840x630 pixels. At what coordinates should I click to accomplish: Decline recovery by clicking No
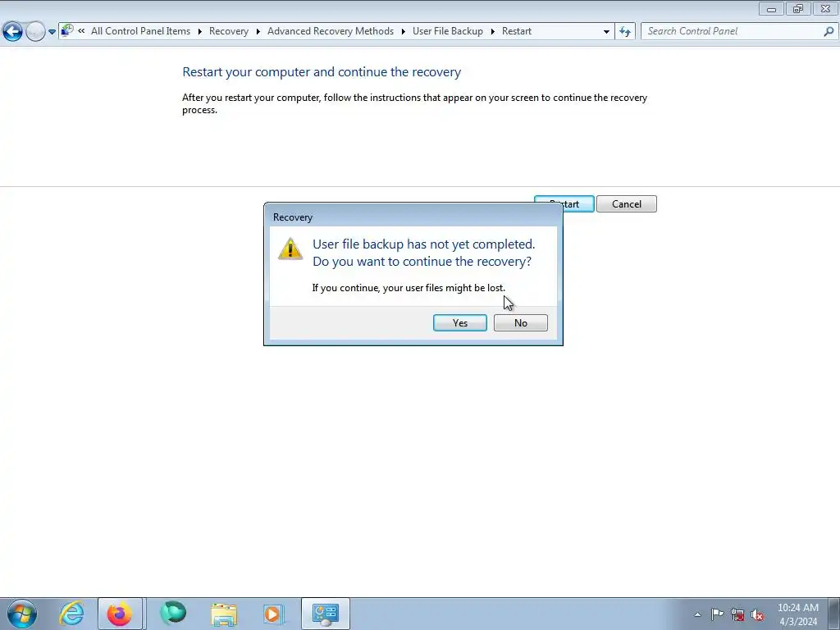coord(520,322)
